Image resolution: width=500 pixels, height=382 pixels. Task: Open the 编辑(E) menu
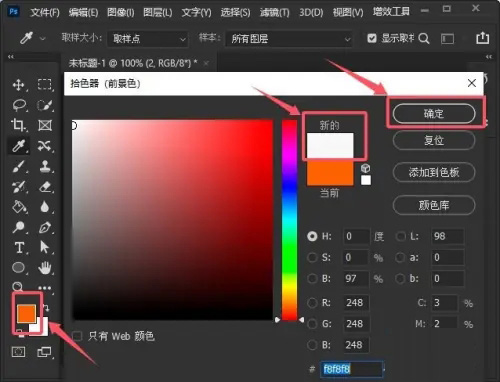pos(83,13)
